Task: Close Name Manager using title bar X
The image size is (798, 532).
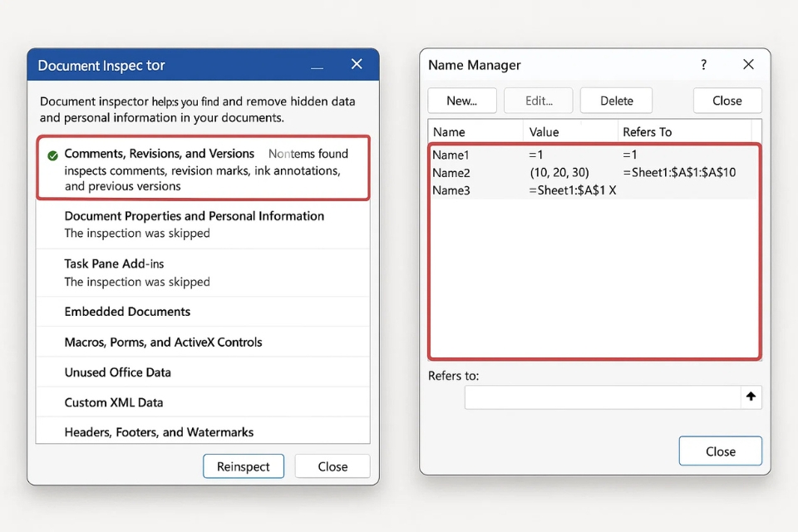Action: pyautogui.click(x=748, y=65)
